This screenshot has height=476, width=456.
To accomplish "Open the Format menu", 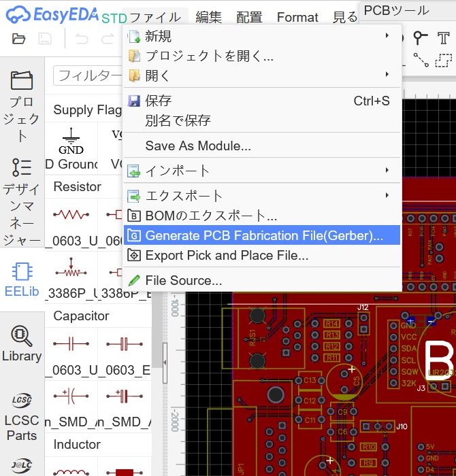I will tap(297, 17).
